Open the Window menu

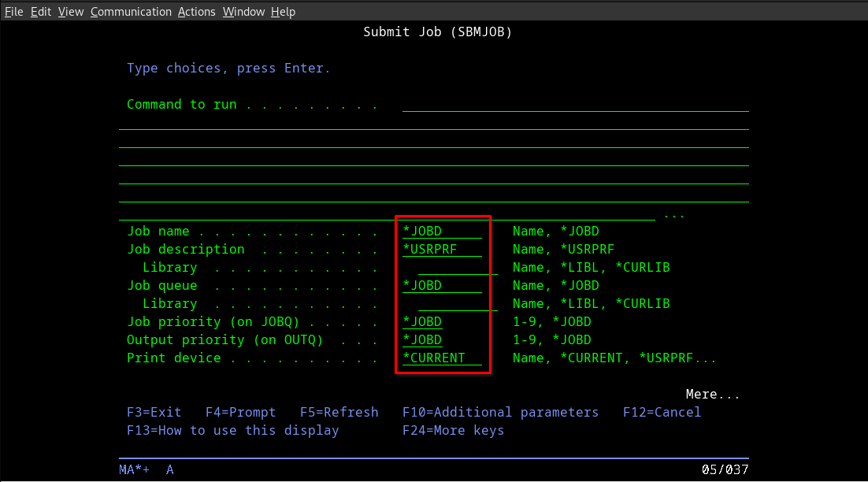click(x=243, y=11)
